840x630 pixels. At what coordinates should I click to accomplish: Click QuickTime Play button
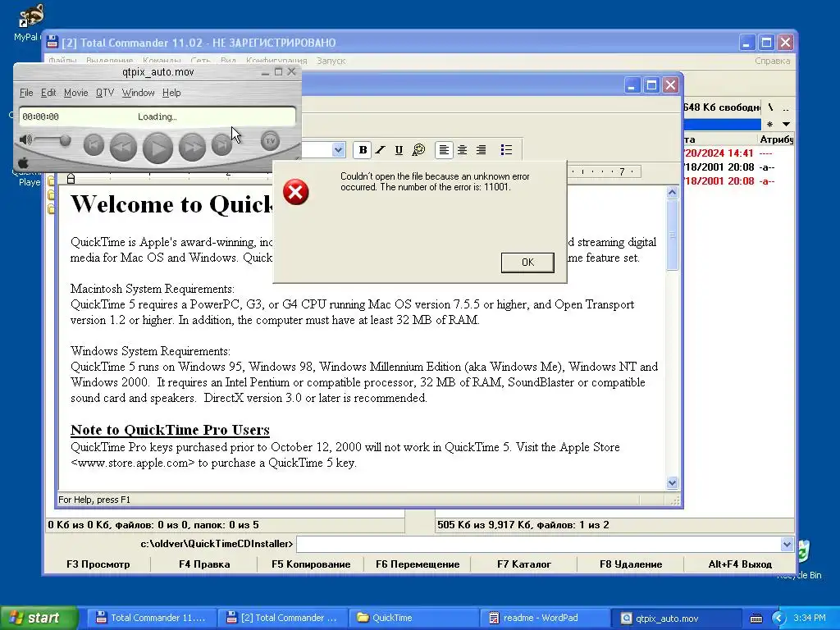pyautogui.click(x=157, y=148)
